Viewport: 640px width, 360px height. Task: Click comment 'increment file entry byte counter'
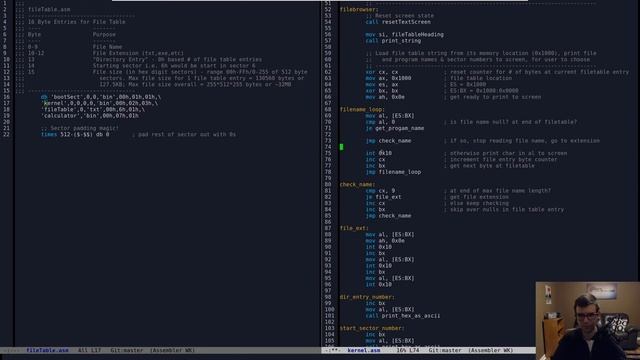pyautogui.click(x=500, y=160)
